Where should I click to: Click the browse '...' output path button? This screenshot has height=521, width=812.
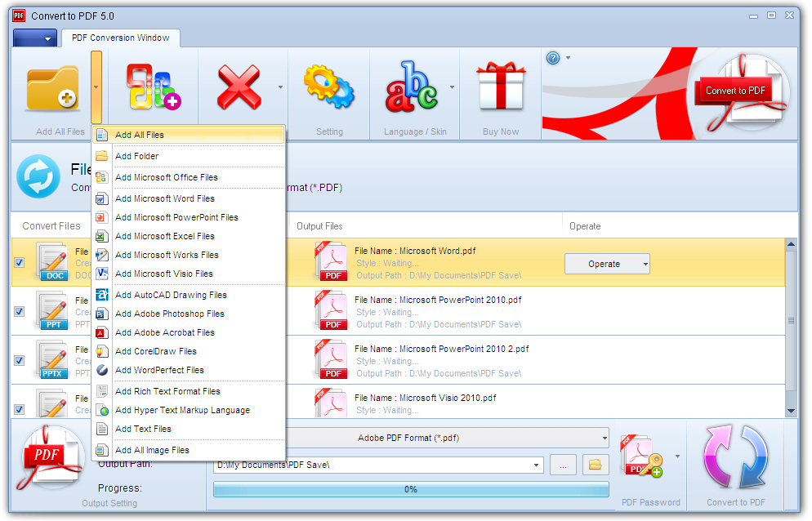click(x=563, y=465)
